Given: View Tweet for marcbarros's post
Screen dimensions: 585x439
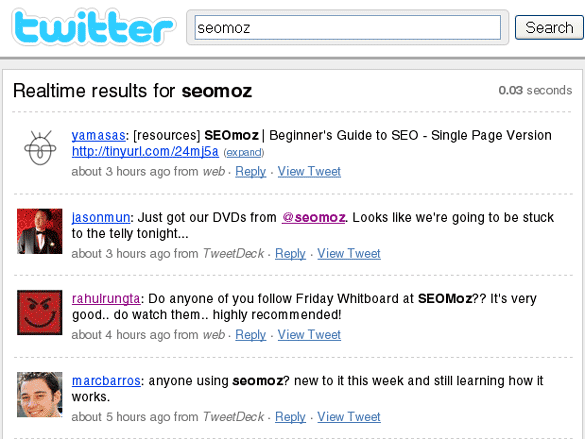Looking at the screenshot, I should pos(349,417).
